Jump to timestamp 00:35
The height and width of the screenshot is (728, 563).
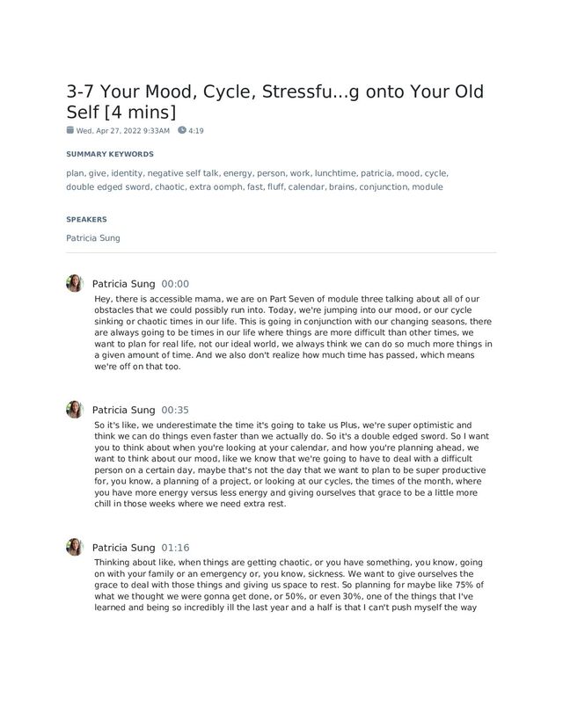[x=175, y=411]
